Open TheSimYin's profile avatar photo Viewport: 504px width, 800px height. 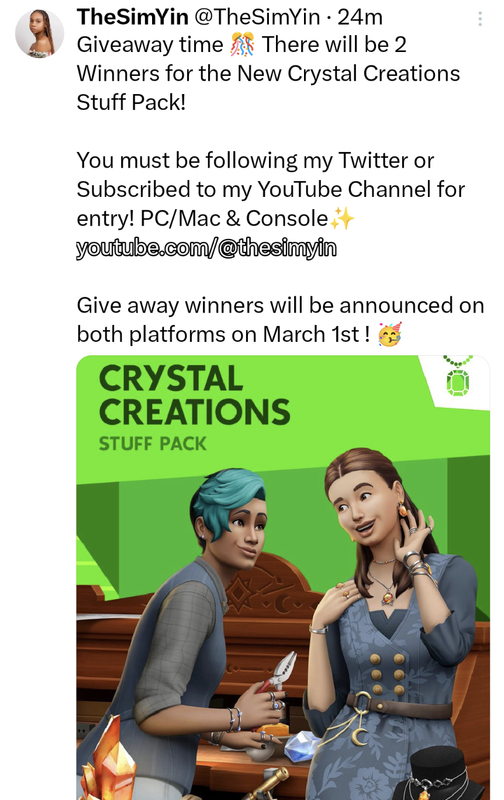pyautogui.click(x=39, y=33)
